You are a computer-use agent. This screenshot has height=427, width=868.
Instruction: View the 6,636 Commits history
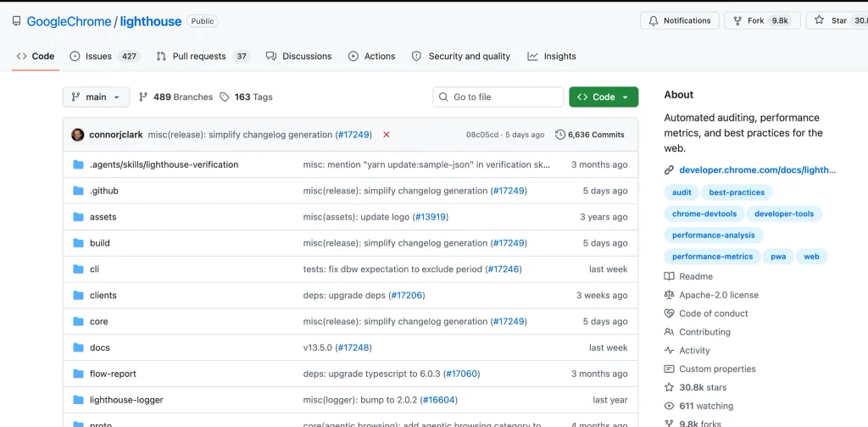[590, 135]
